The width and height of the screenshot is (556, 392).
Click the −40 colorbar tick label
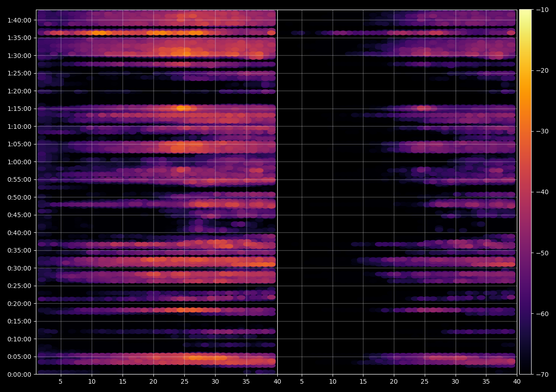tap(542, 192)
